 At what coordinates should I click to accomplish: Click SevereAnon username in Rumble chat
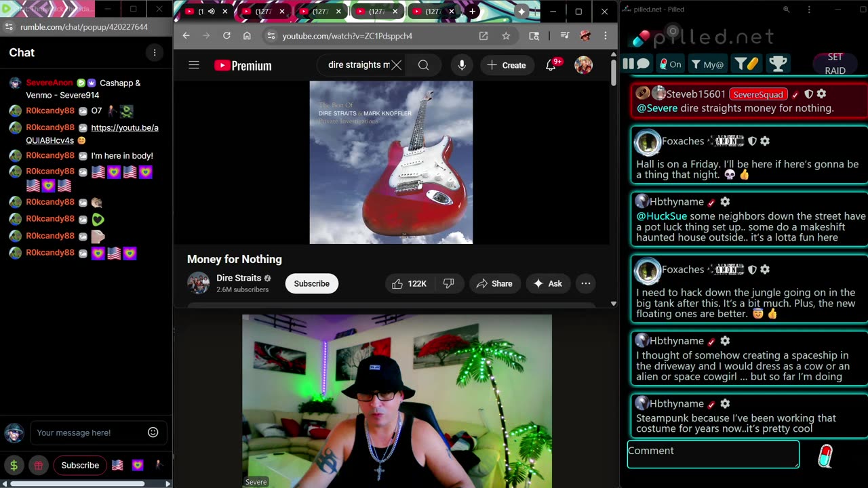(50, 83)
